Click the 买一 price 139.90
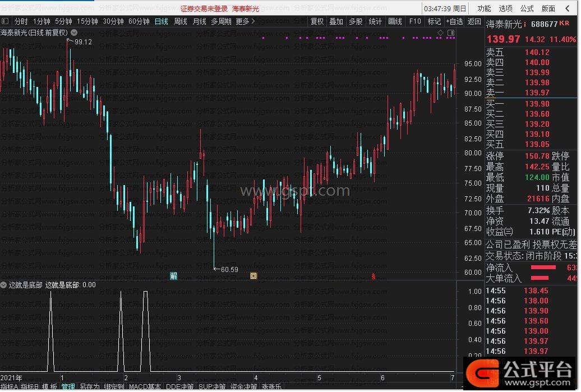This screenshot has width=581, height=392. pyautogui.click(x=537, y=104)
